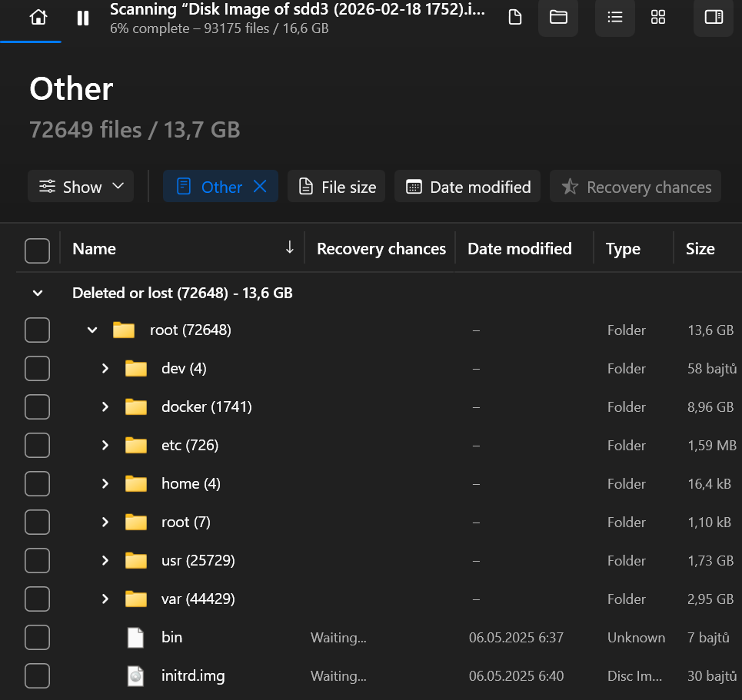The height and width of the screenshot is (700, 742).
Task: Expand the var folder
Action: pos(105,599)
